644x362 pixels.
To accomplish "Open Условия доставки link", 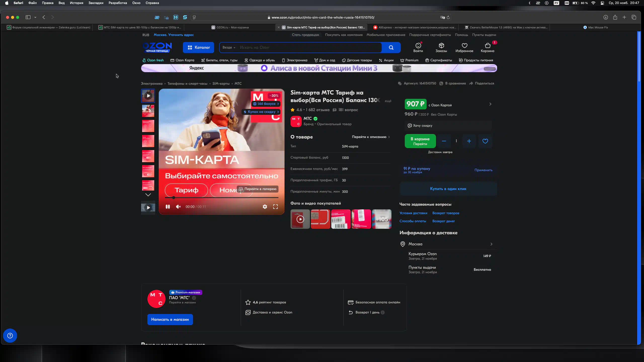I will tap(413, 213).
